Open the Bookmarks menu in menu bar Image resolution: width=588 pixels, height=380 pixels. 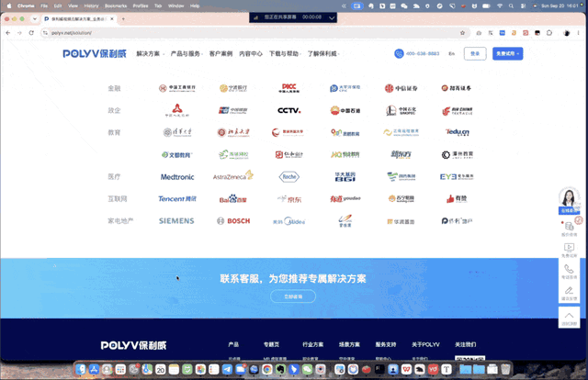click(116, 6)
